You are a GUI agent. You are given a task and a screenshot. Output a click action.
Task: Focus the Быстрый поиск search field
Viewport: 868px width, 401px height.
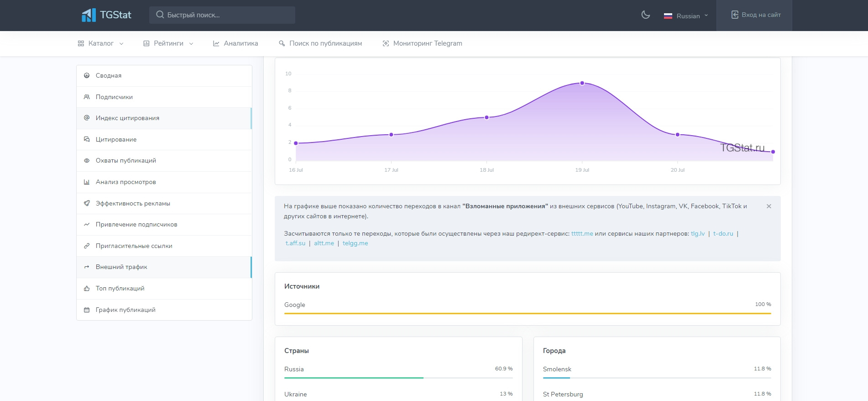222,15
